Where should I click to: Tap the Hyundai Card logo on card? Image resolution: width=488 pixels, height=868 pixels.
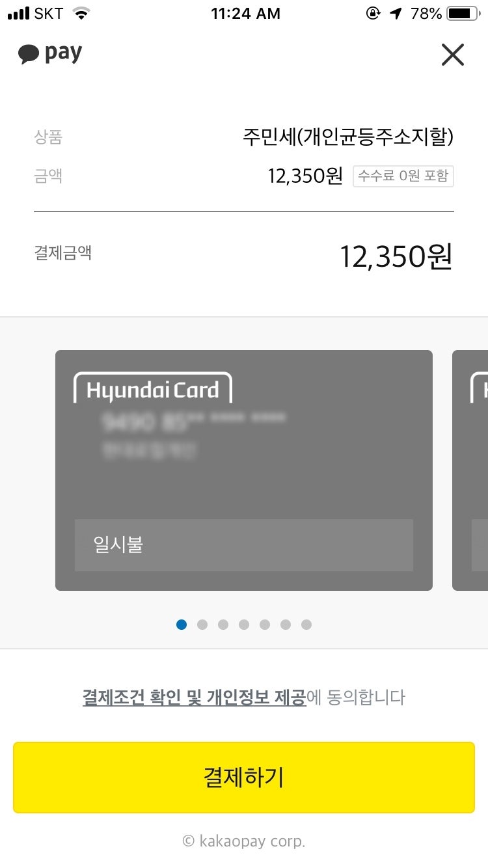point(153,388)
